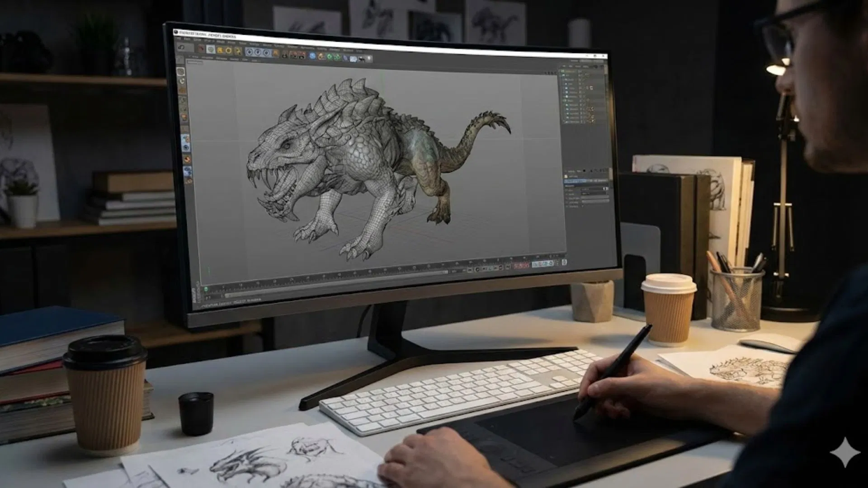Add a light with the lightbulb icon
This screenshot has width=868, height=488.
[x=369, y=58]
